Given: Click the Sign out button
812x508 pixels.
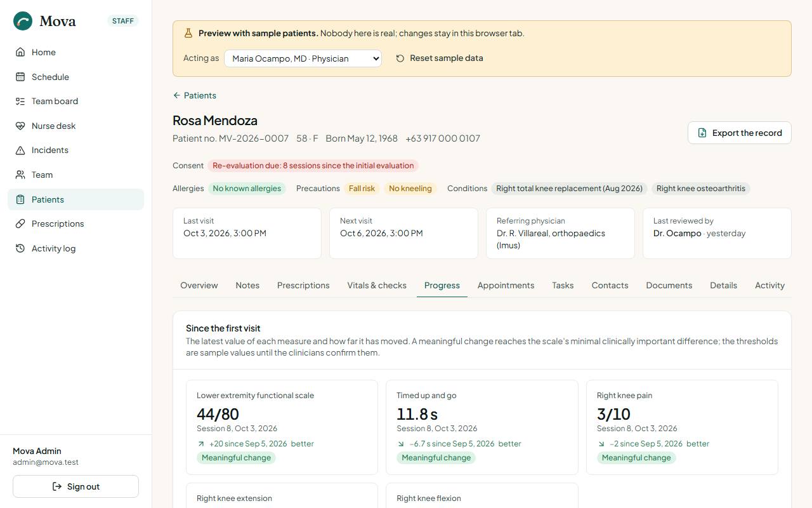Looking at the screenshot, I should coord(75,486).
